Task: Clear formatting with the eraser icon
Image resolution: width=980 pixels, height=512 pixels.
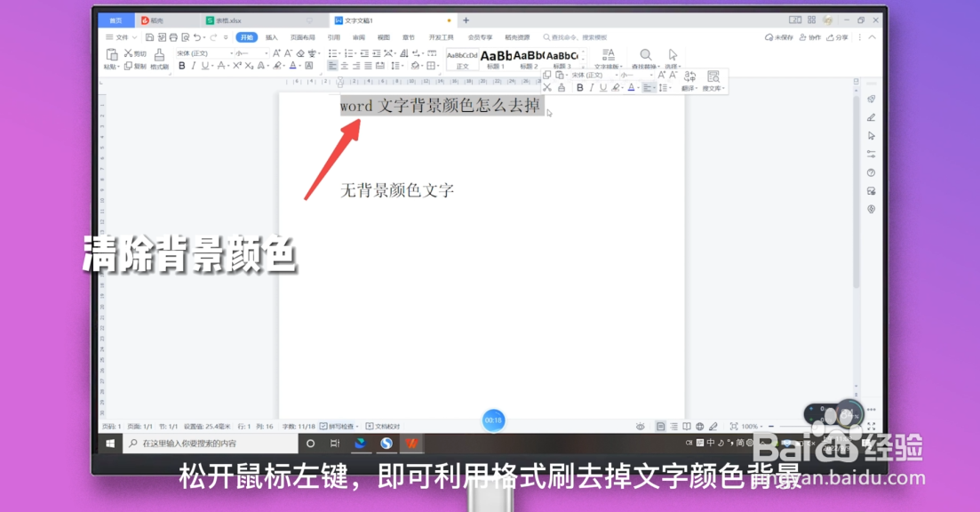Action: tap(300, 53)
